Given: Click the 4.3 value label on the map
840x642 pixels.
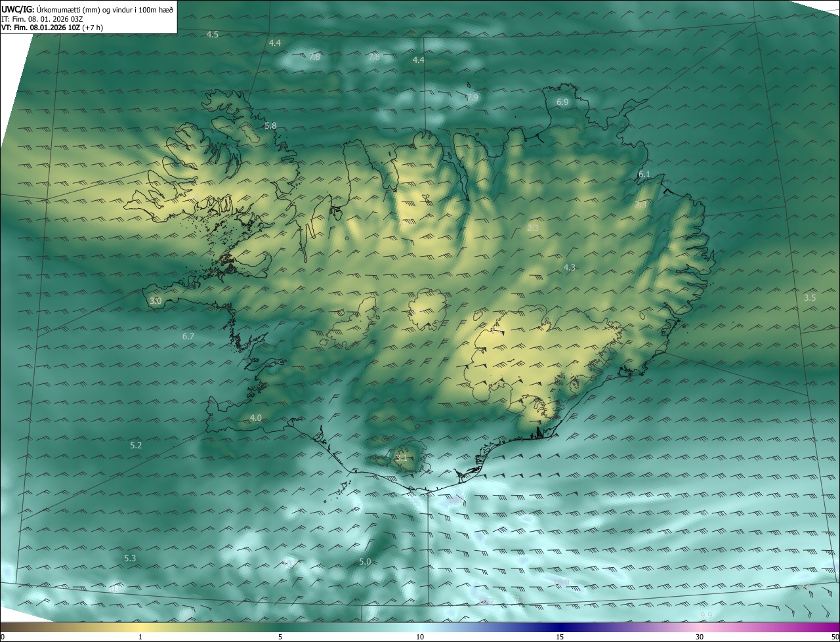Looking at the screenshot, I should tap(570, 267).
